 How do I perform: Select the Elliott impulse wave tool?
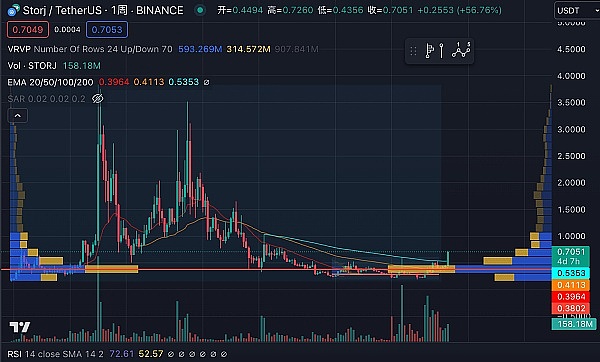tap(461, 51)
